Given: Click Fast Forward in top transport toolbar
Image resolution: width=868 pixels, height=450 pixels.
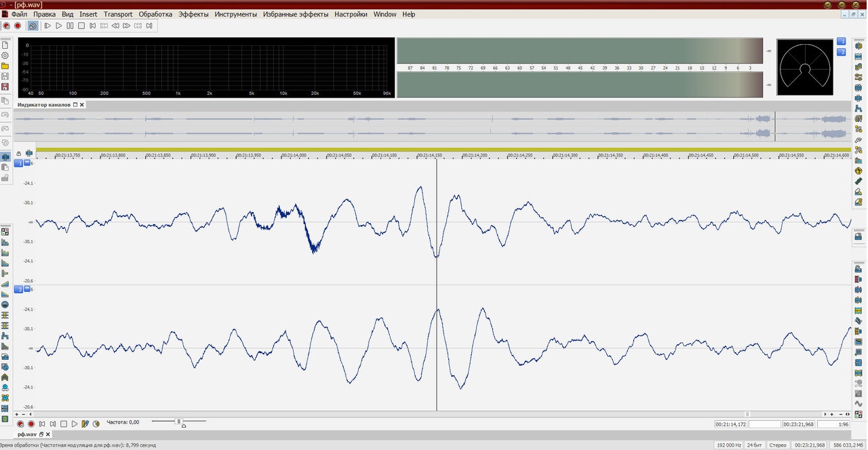Looking at the screenshot, I should click(x=127, y=26).
